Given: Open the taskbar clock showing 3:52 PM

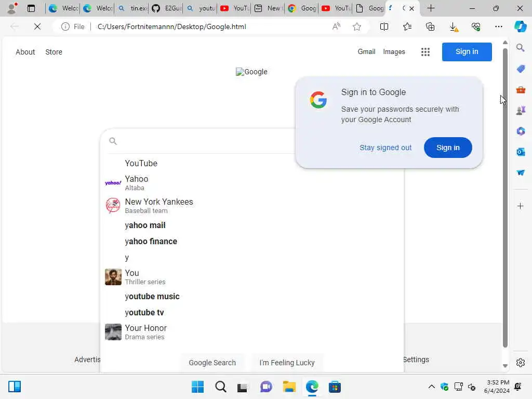Looking at the screenshot, I should pyautogui.click(x=497, y=387).
